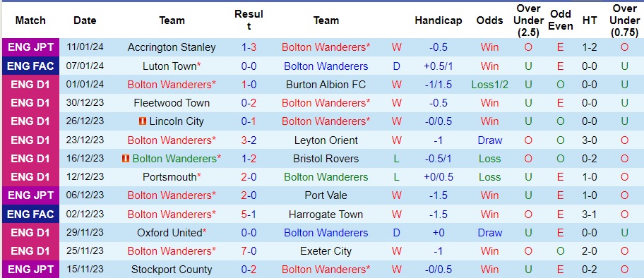The image size is (644, 278).
Task: Open ENG D1 badge for Burton Albion match
Action: [x=30, y=84]
